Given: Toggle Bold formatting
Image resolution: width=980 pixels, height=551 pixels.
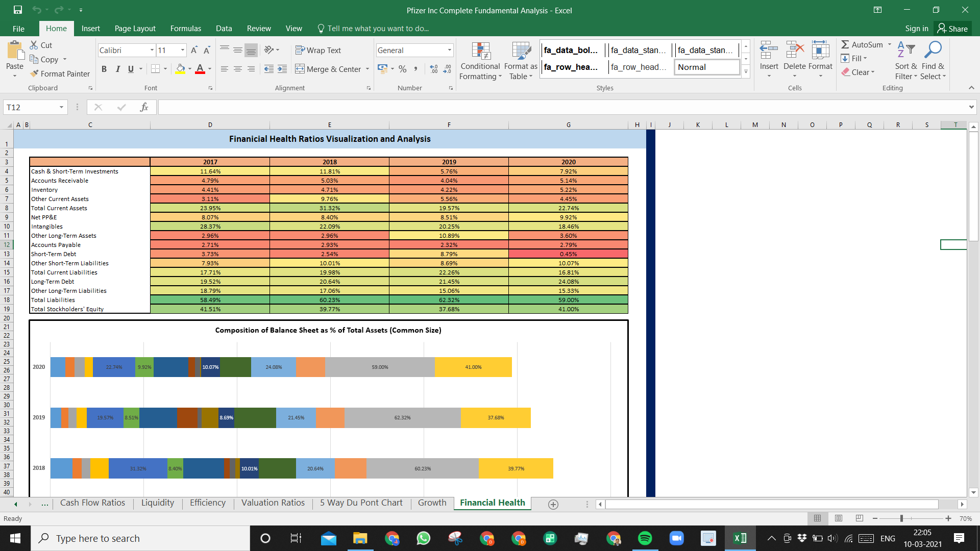Looking at the screenshot, I should click(x=104, y=69).
